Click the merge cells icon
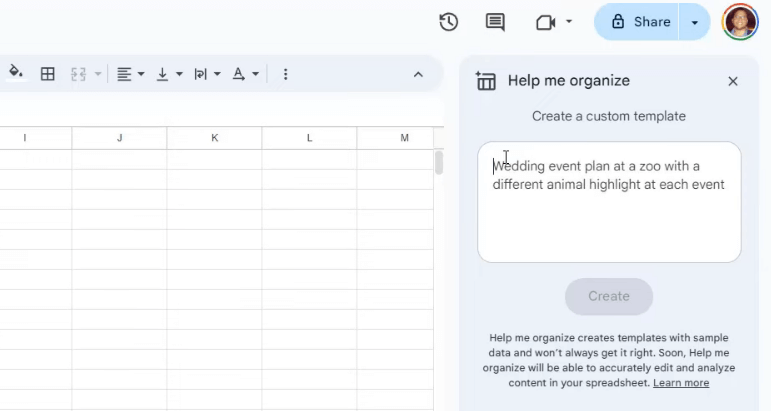The image size is (771, 411). [x=79, y=74]
